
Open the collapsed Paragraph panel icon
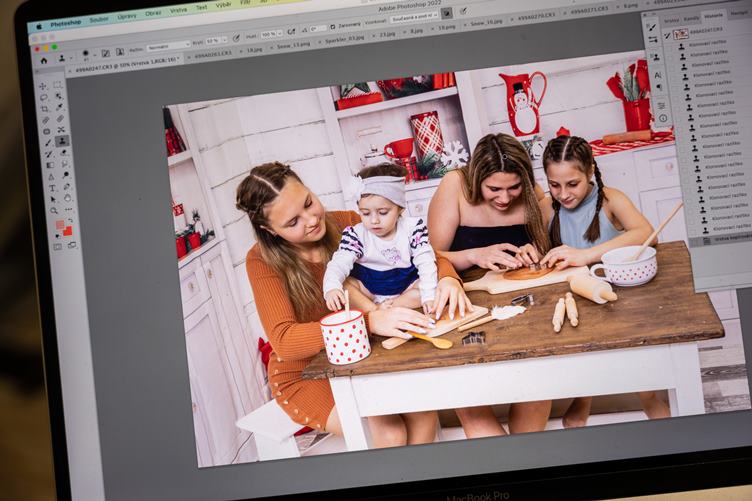click(659, 87)
